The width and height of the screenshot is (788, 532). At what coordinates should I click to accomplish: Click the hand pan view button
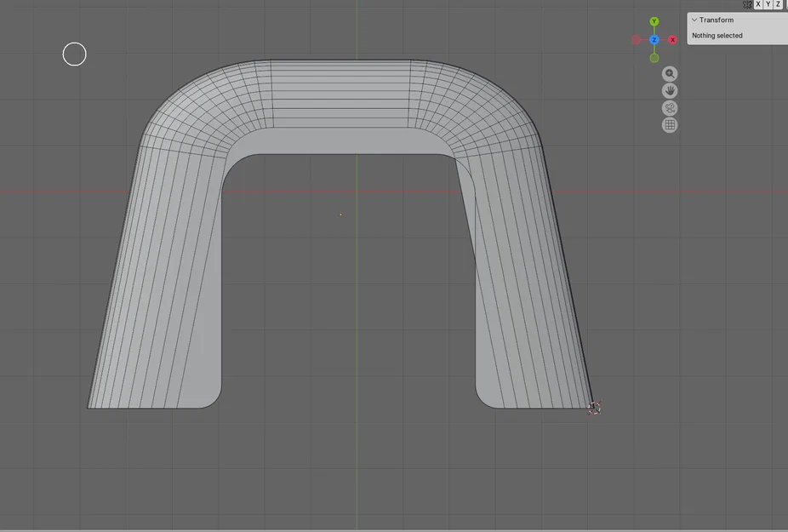pos(670,91)
